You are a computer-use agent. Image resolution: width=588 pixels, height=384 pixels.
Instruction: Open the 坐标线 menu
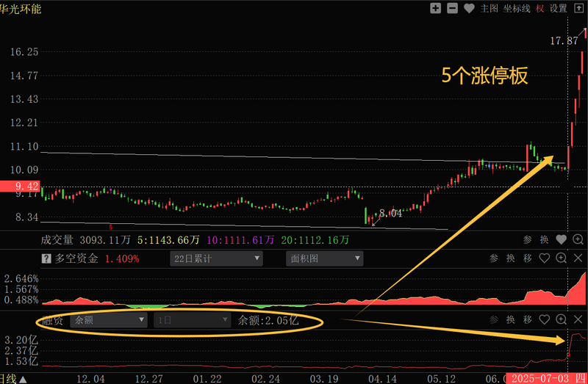point(517,9)
